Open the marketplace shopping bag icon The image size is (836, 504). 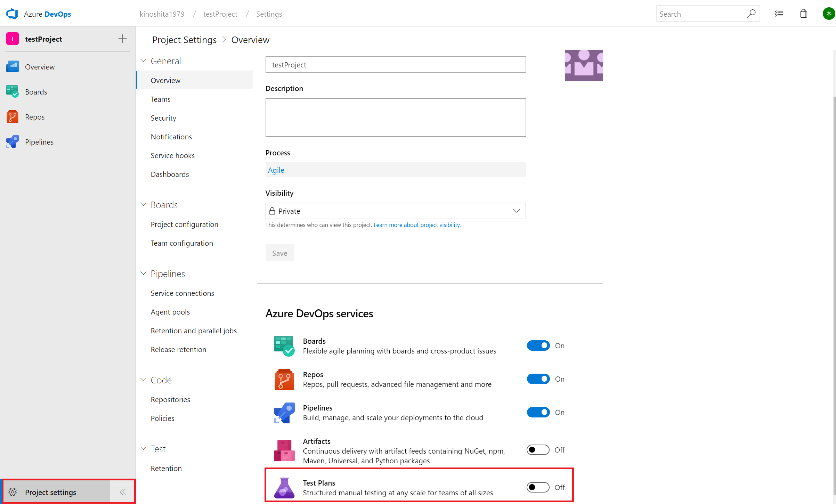click(x=804, y=14)
